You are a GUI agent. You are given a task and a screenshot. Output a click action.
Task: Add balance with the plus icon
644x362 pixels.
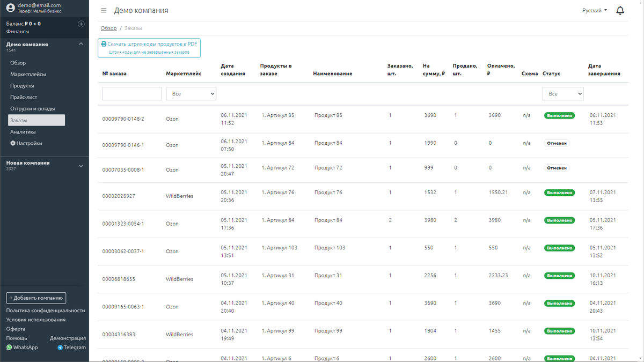(81, 24)
